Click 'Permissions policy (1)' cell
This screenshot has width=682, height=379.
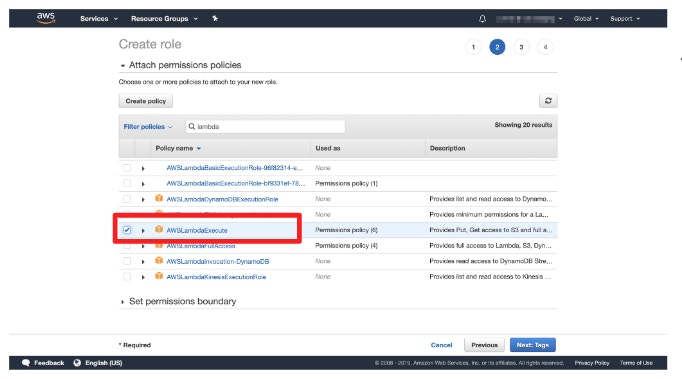[x=346, y=184]
